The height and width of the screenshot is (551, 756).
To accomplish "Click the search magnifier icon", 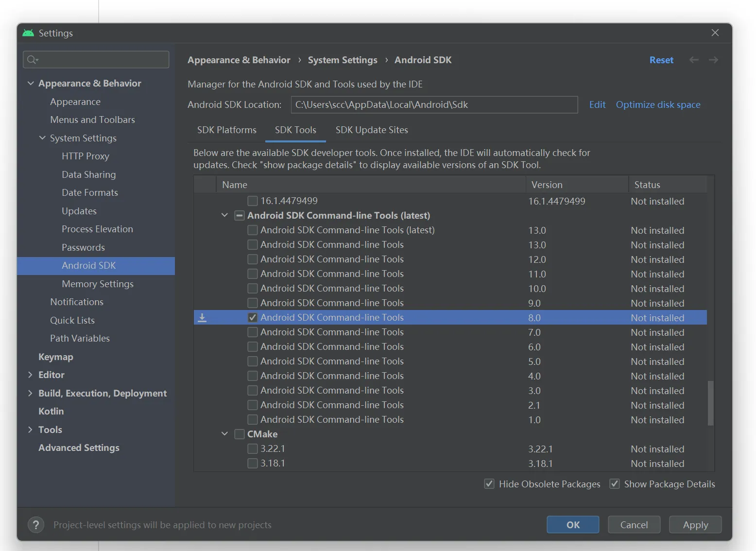I will 32,60.
